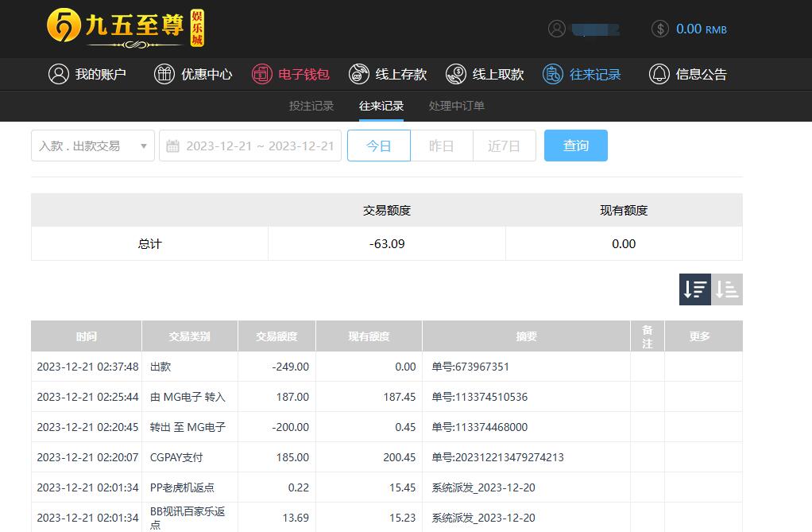Screen dimensions: 812x532
Task: Click the 0.00 RMB balance
Action: click(702, 29)
